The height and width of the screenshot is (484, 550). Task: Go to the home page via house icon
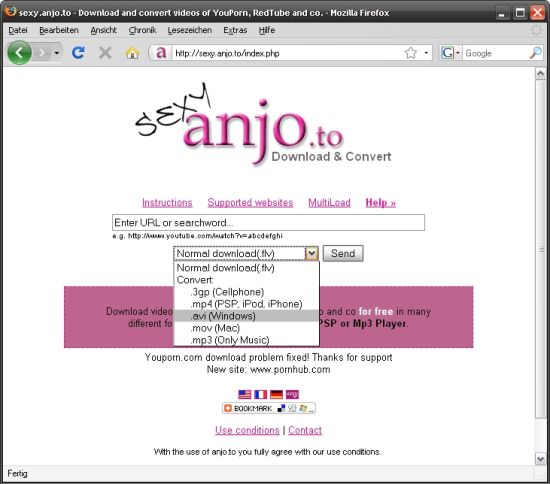tap(132, 53)
